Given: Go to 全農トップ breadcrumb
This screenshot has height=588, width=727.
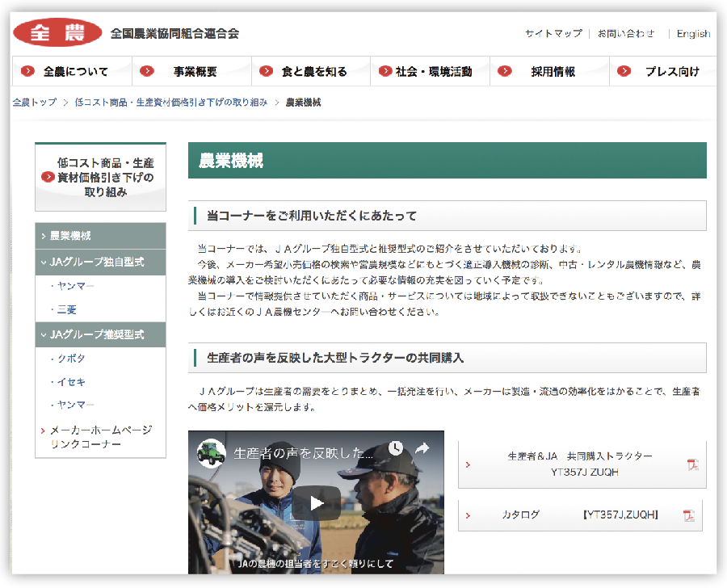Looking at the screenshot, I should (x=35, y=102).
